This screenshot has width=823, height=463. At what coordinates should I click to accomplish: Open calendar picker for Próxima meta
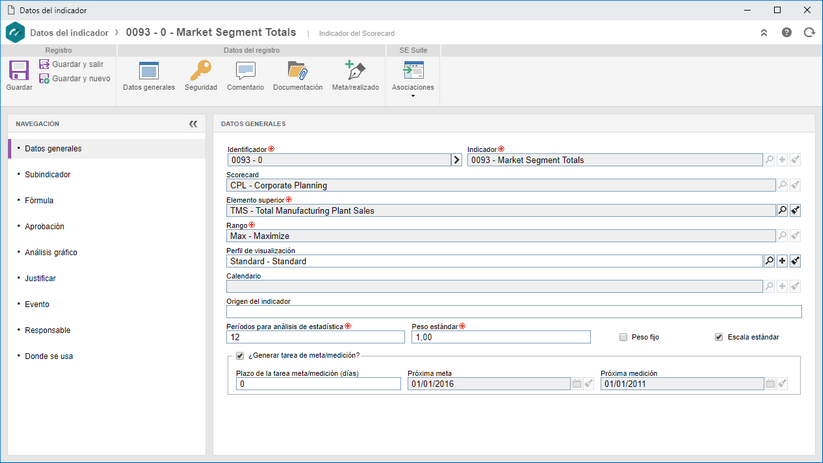pyautogui.click(x=577, y=384)
